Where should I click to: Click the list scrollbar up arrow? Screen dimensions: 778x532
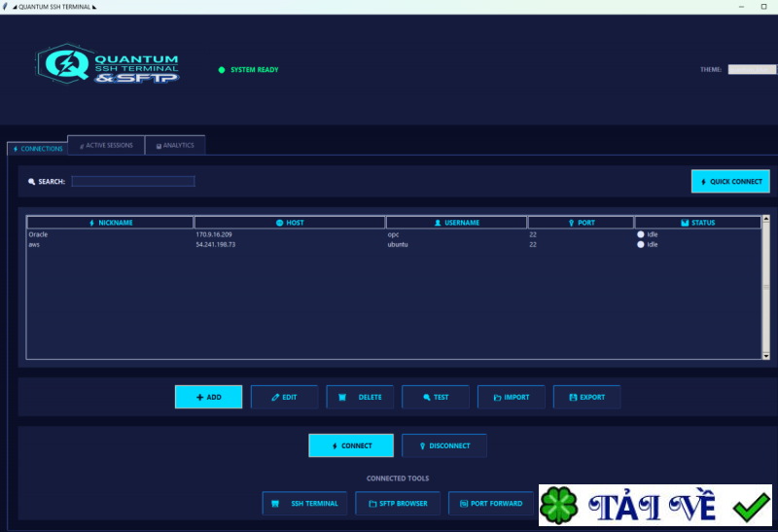tap(766, 219)
